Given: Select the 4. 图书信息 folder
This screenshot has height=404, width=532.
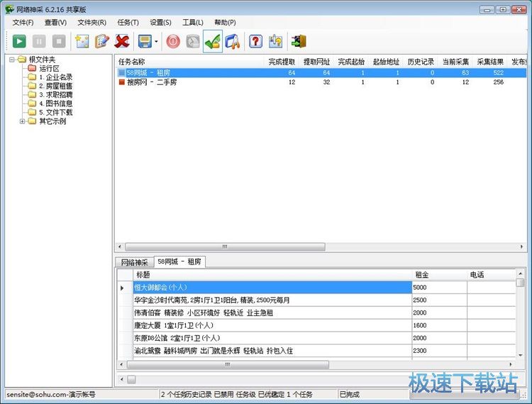Looking at the screenshot, I should tap(55, 103).
